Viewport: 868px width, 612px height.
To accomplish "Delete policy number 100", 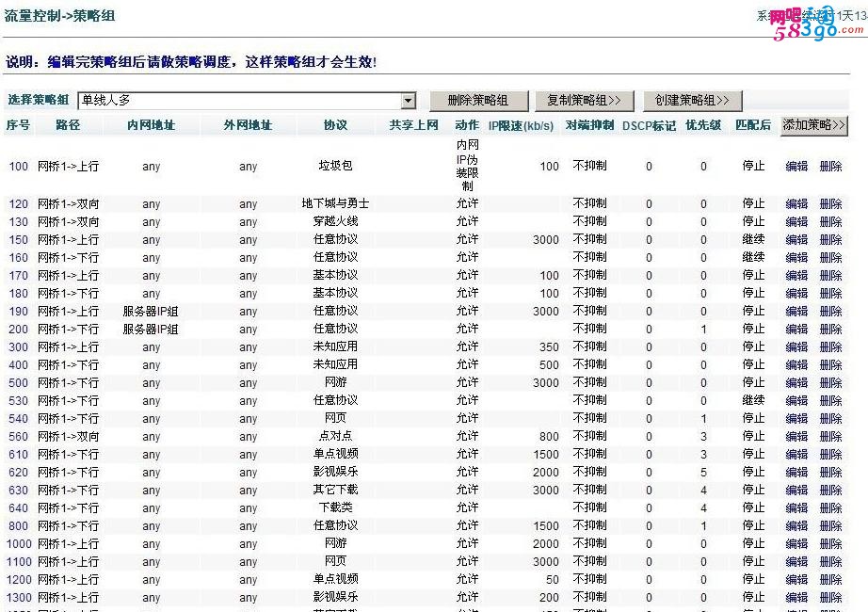I will [x=830, y=166].
